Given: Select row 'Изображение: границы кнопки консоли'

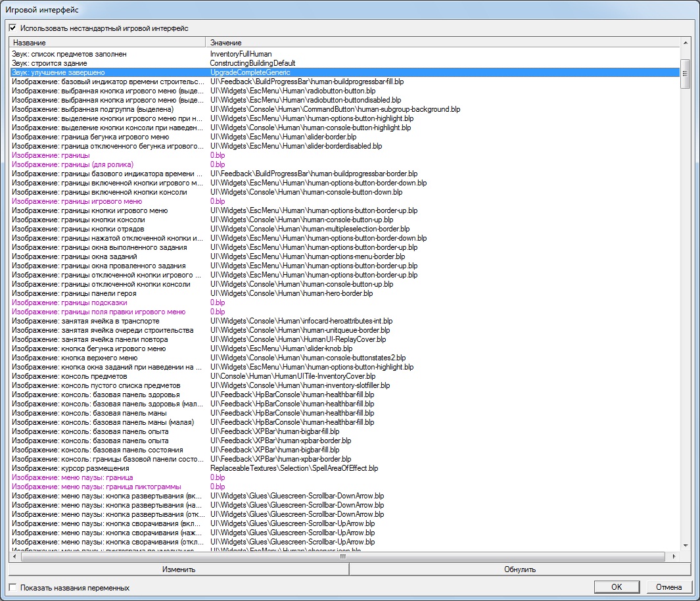Looking at the screenshot, I should (344, 220).
